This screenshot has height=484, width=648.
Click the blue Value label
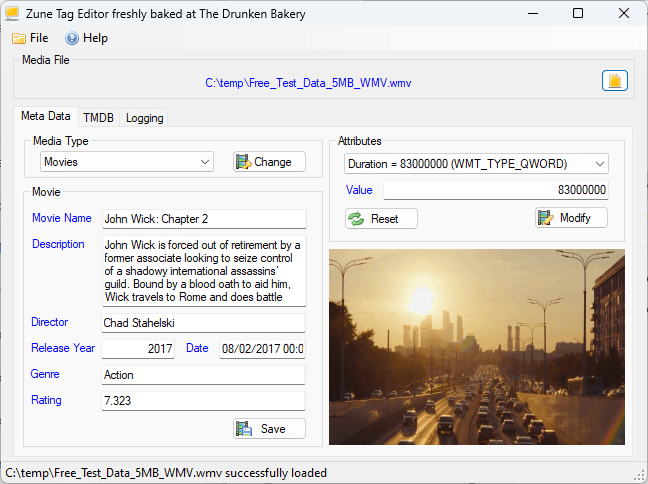pyautogui.click(x=359, y=190)
